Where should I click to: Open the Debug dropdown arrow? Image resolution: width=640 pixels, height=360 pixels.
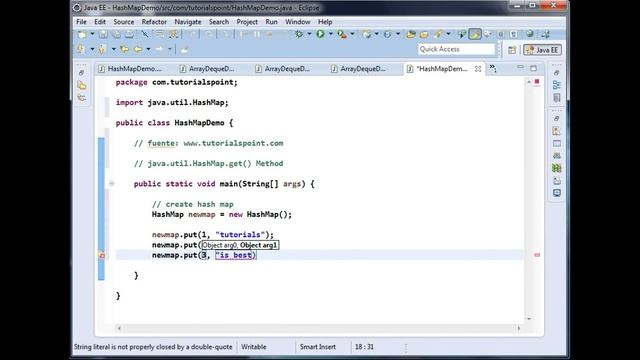tap(309, 34)
